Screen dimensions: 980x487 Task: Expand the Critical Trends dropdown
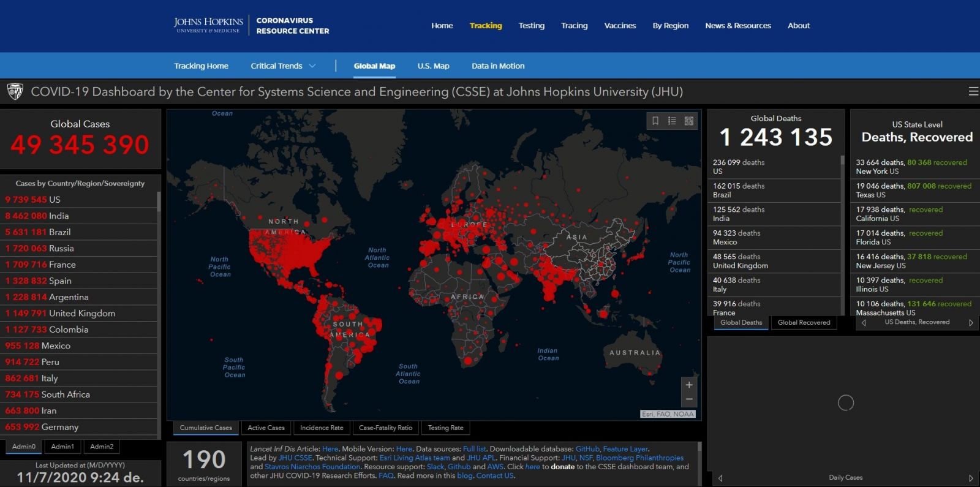pos(283,66)
